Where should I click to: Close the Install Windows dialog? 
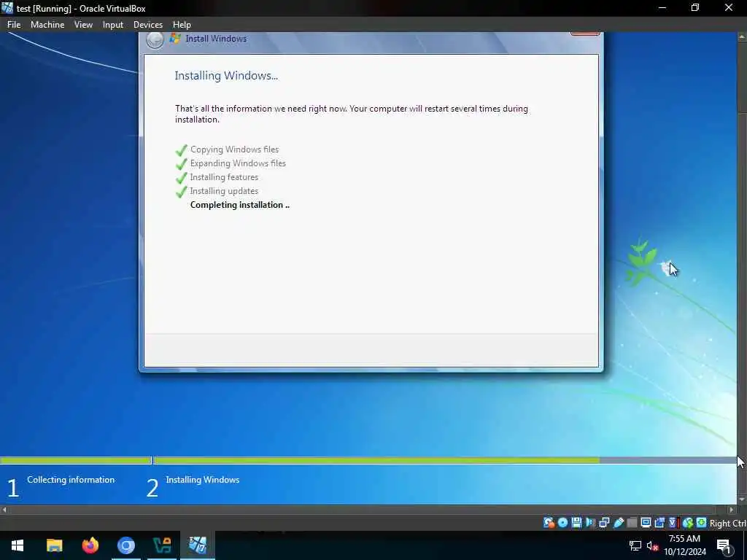coord(585,34)
